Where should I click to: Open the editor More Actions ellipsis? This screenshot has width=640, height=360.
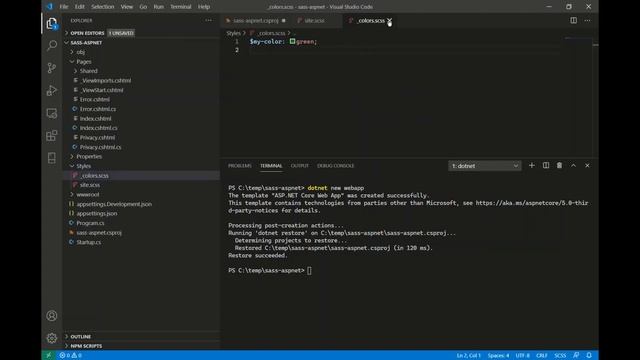coord(587,20)
